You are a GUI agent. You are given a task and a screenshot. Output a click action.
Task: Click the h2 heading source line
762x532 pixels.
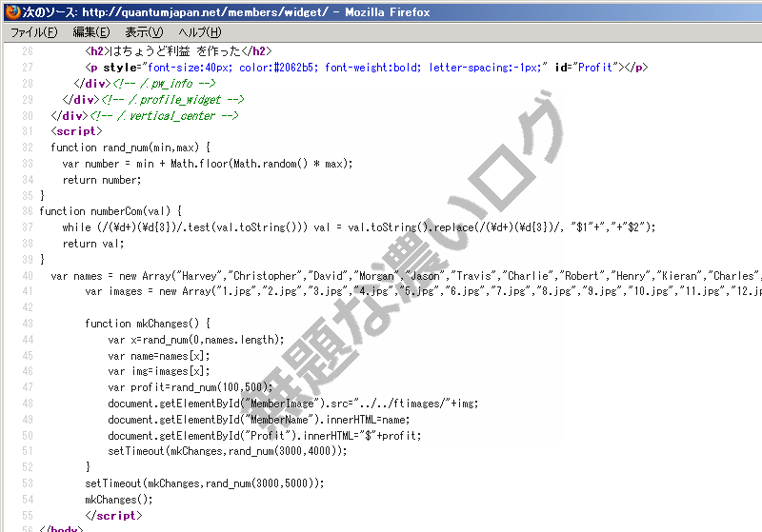178,51
